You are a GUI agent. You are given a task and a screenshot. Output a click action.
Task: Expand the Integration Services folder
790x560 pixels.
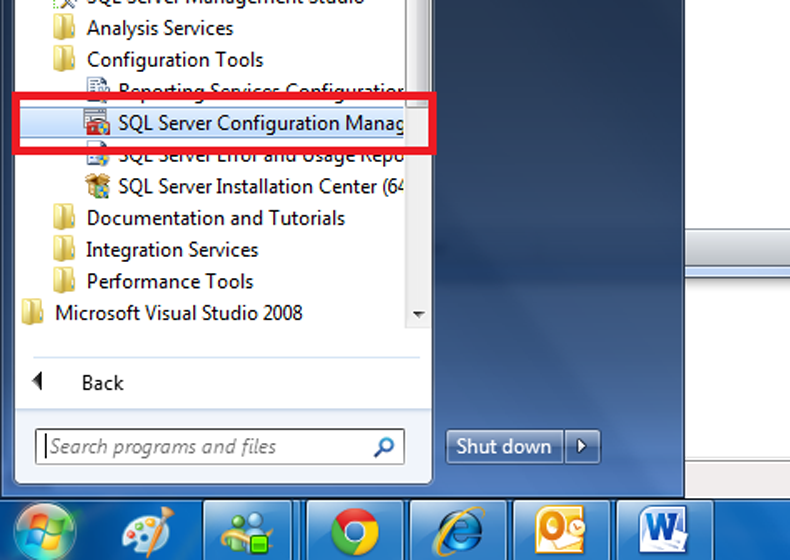click(172, 250)
